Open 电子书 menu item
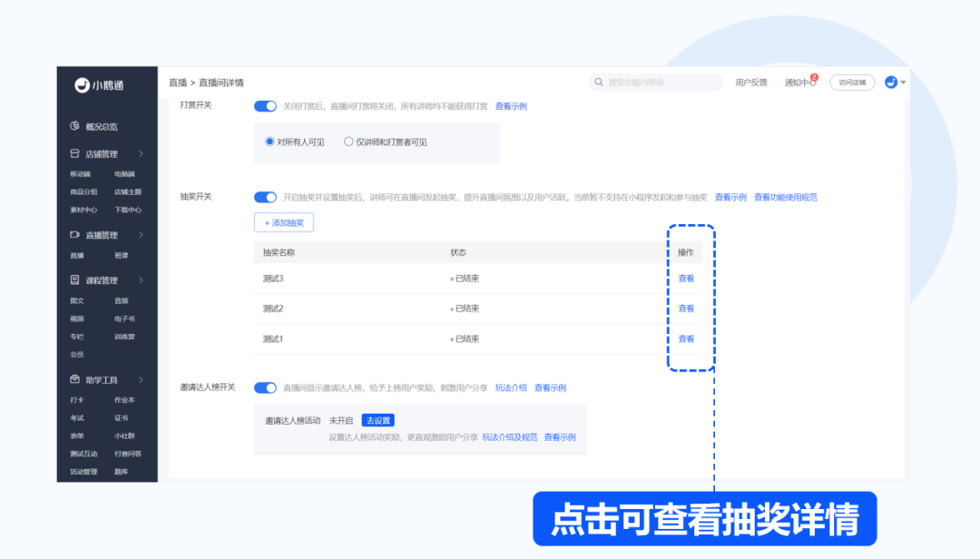 click(124, 319)
